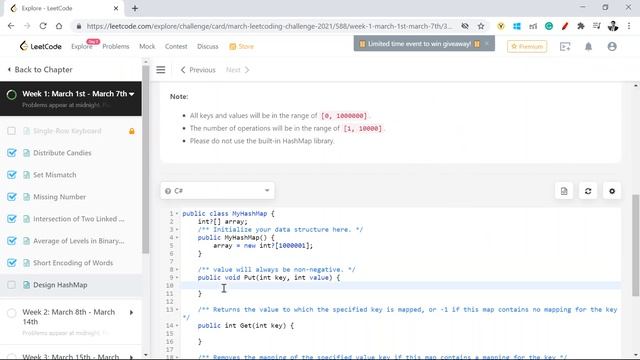The image size is (640, 360).
Task: Go to browser home icon
Action: 59,26
